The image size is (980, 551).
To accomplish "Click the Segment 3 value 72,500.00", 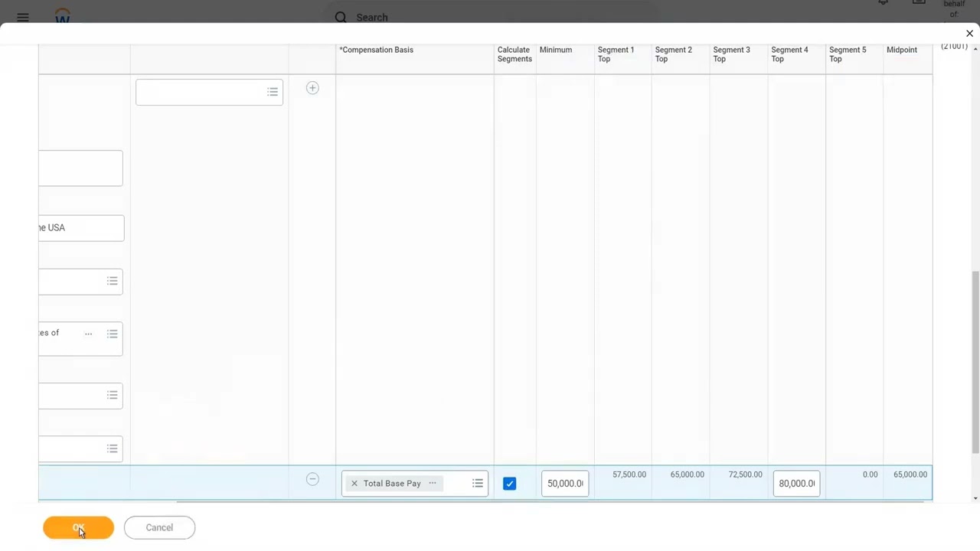I will (745, 474).
